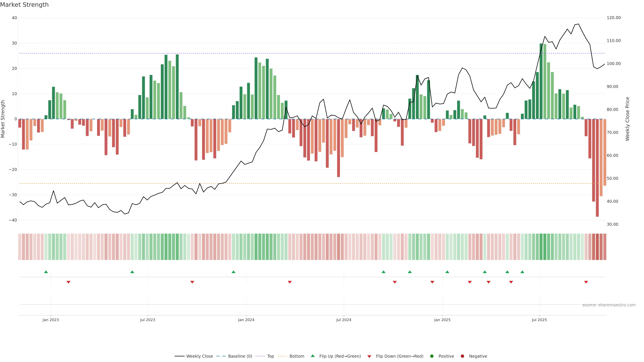644x362 pixels.
Task: Click the first green flip-up triangle before Jan 2023
Action: 46,272
